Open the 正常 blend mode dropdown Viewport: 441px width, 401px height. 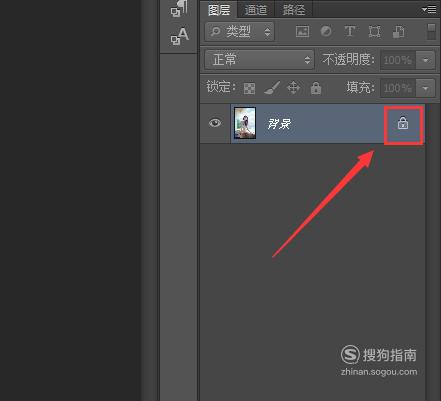point(259,60)
